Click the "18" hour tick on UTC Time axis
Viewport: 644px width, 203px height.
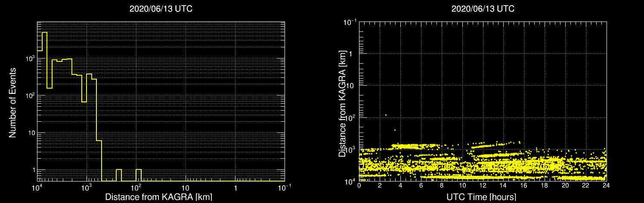(545, 185)
